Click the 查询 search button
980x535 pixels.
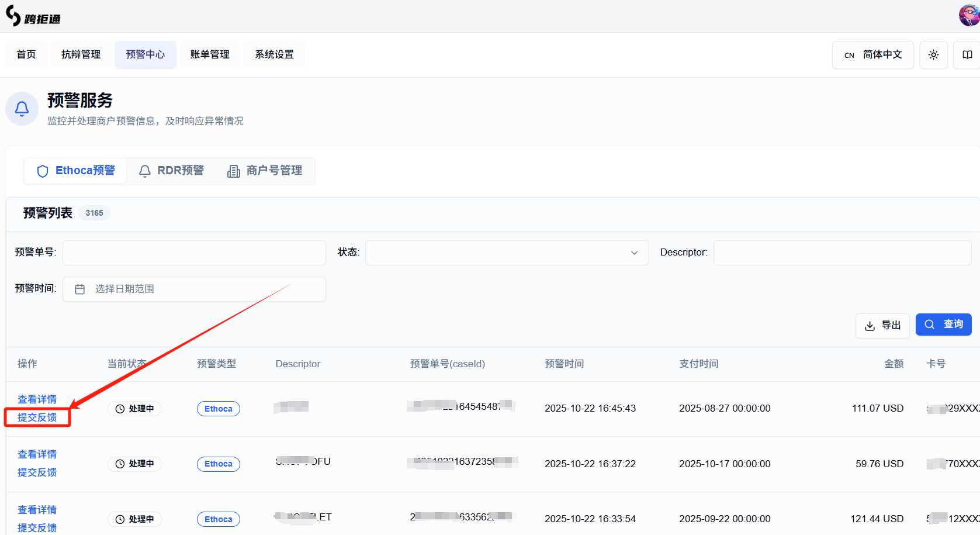click(943, 325)
